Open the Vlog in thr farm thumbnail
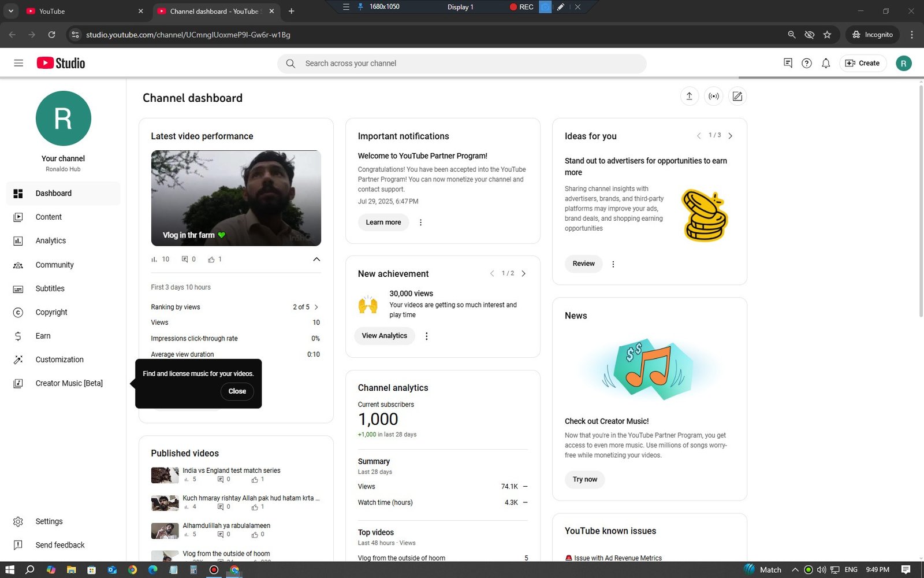The image size is (924, 578). coord(236,198)
